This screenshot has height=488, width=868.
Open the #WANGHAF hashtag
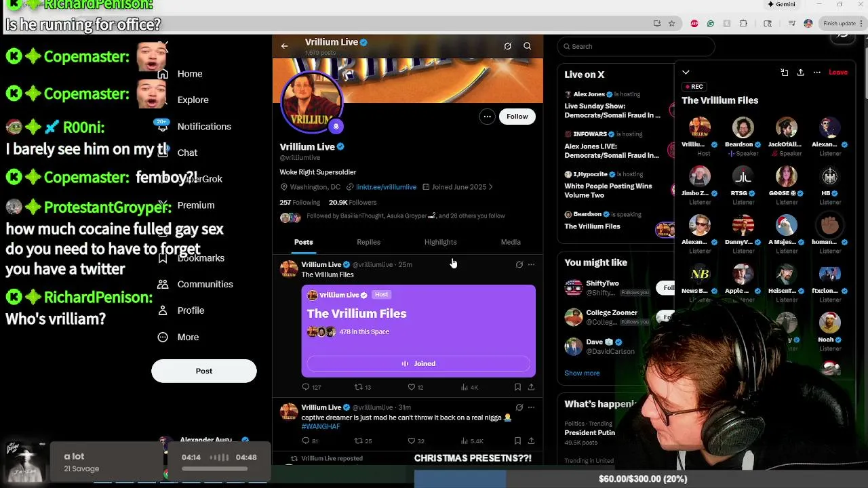(321, 426)
